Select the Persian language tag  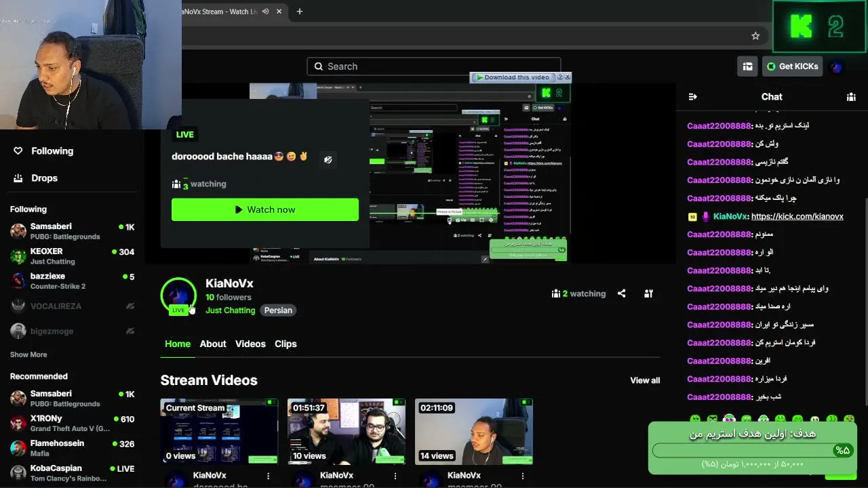point(278,310)
